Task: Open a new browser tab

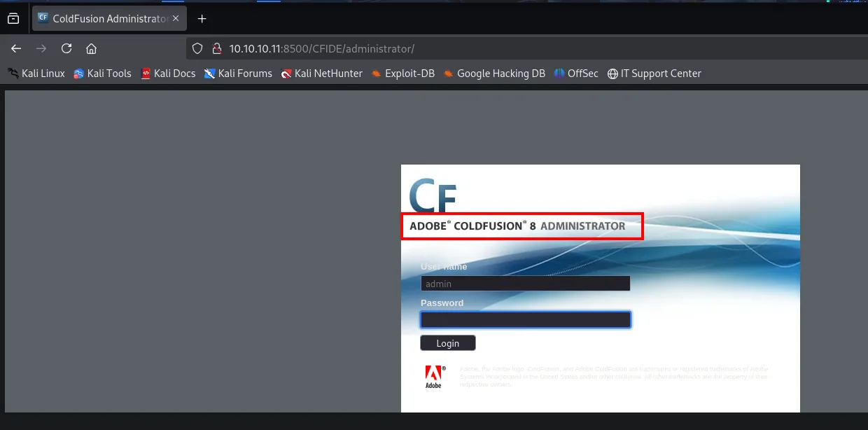Action: [202, 19]
